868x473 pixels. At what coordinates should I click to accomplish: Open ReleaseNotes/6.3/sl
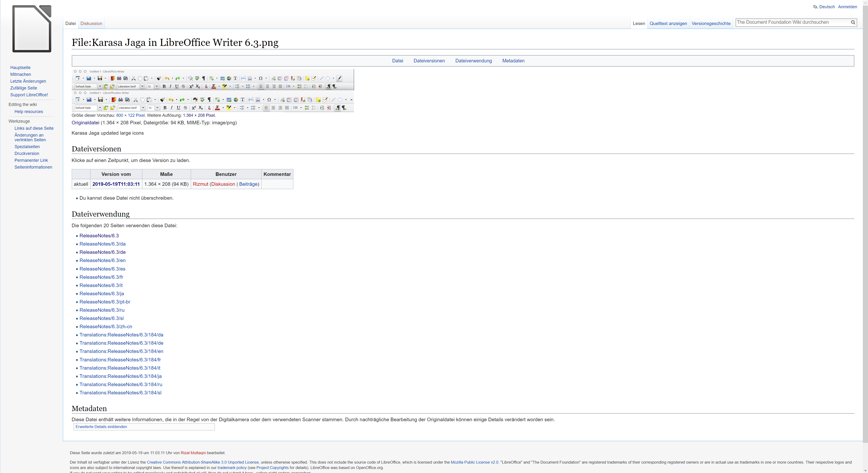(101, 318)
